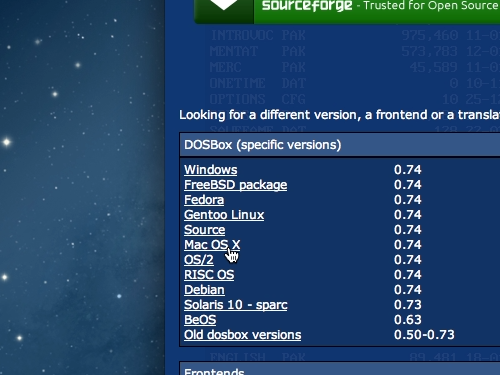Viewport: 500px width, 375px height.
Task: Click the 0.74 version next to Debian
Action: [408, 290]
